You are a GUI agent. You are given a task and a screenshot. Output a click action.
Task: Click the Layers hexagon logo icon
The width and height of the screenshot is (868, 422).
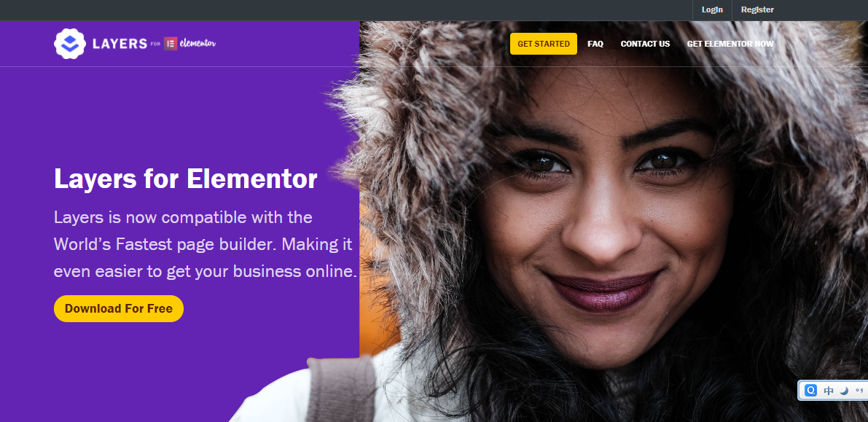tap(70, 44)
